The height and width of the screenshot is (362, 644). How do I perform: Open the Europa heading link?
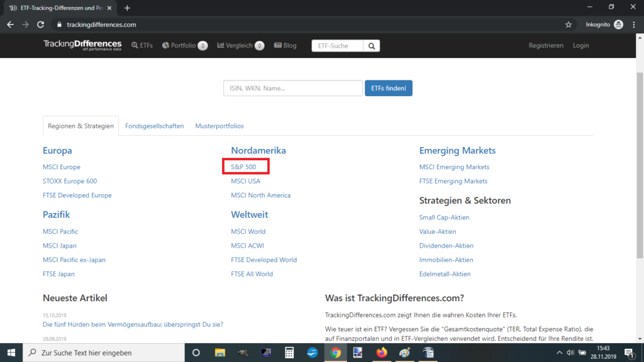(x=57, y=151)
